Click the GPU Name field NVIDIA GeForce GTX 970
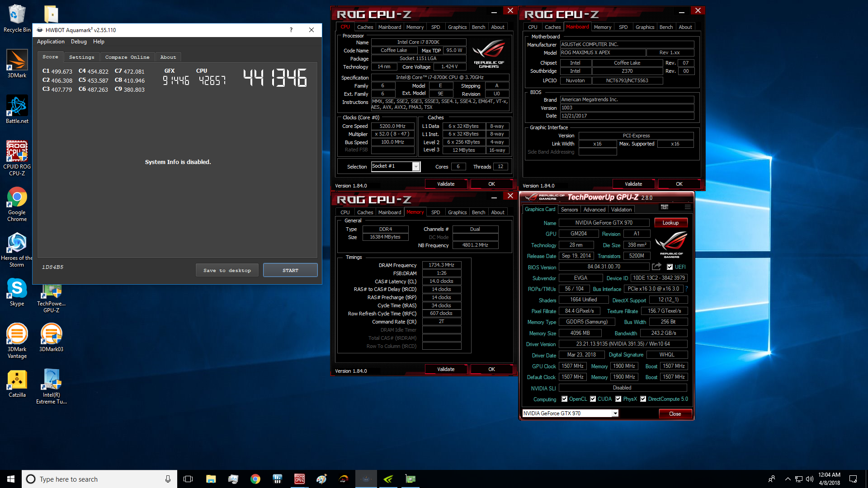The image size is (868, 488). tap(604, 223)
